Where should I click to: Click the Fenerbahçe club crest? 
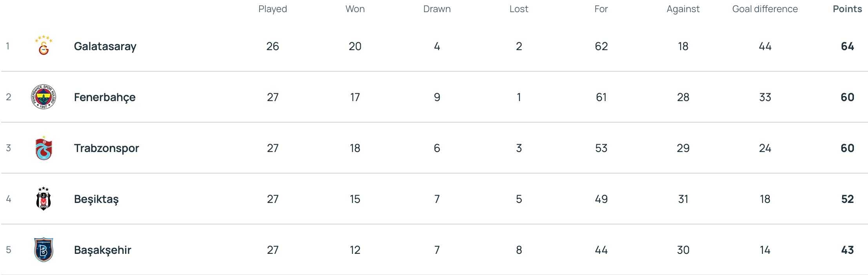point(44,97)
